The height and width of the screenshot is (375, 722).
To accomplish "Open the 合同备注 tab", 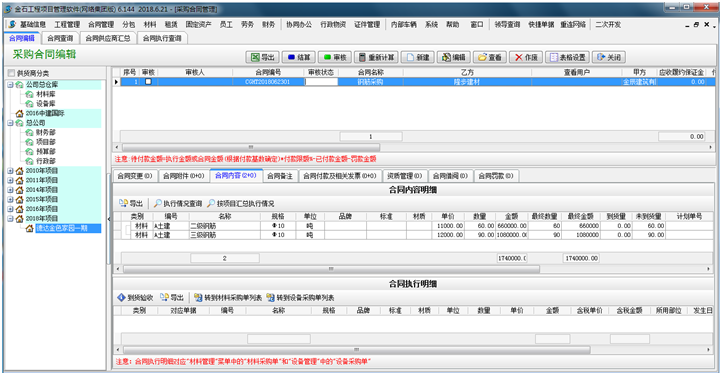I will pyautogui.click(x=280, y=176).
